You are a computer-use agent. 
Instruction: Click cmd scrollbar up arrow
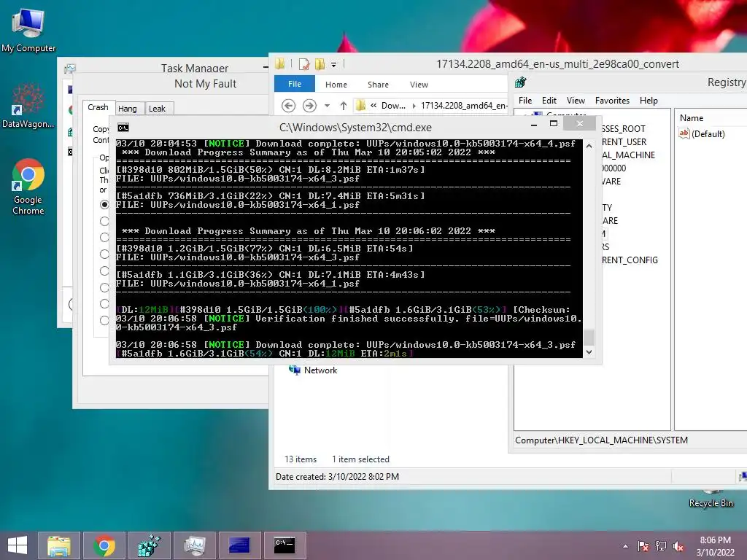tap(589, 146)
